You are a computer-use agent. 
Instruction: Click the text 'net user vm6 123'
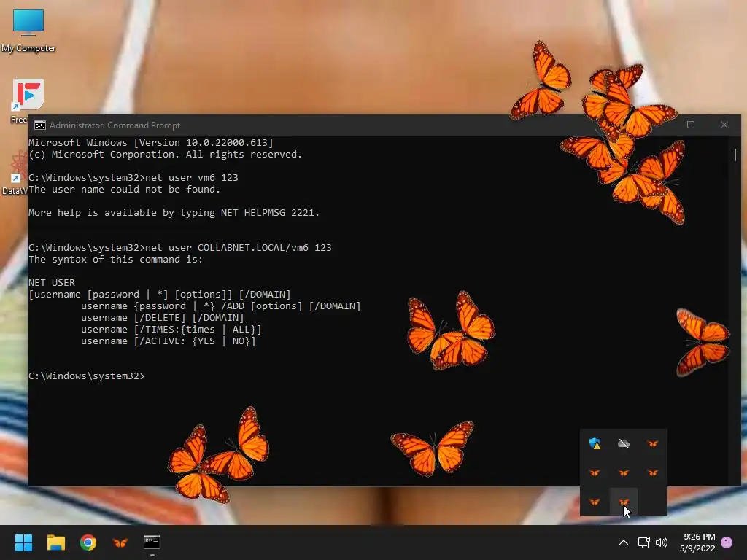click(x=192, y=178)
